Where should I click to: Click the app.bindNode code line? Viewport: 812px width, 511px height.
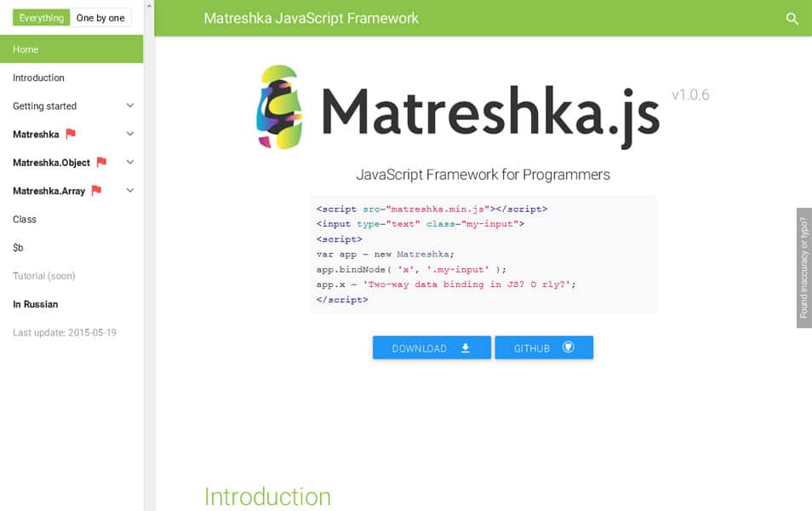[411, 269]
